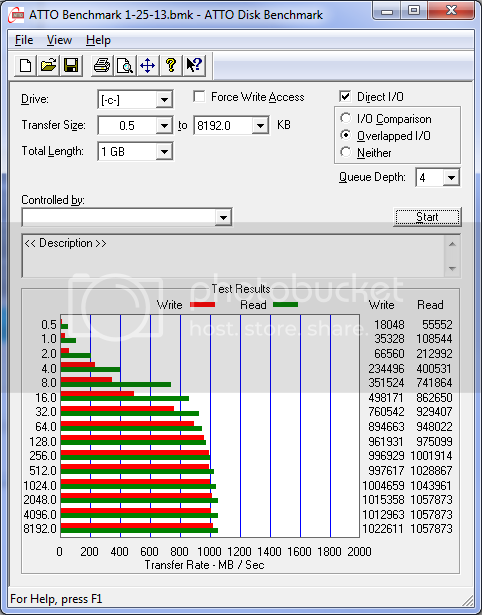Click Description scrollbar up arrow

click(x=452, y=244)
